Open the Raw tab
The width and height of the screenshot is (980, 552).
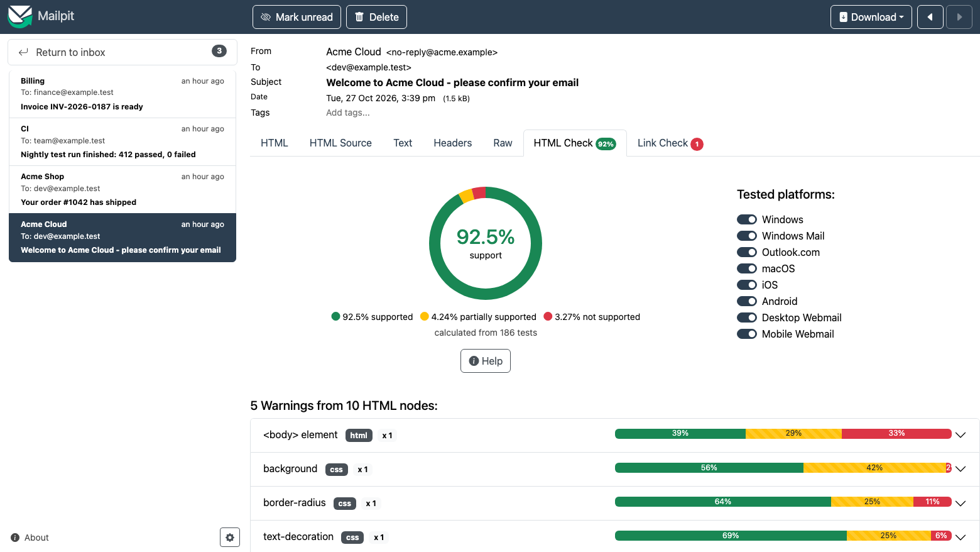point(503,143)
